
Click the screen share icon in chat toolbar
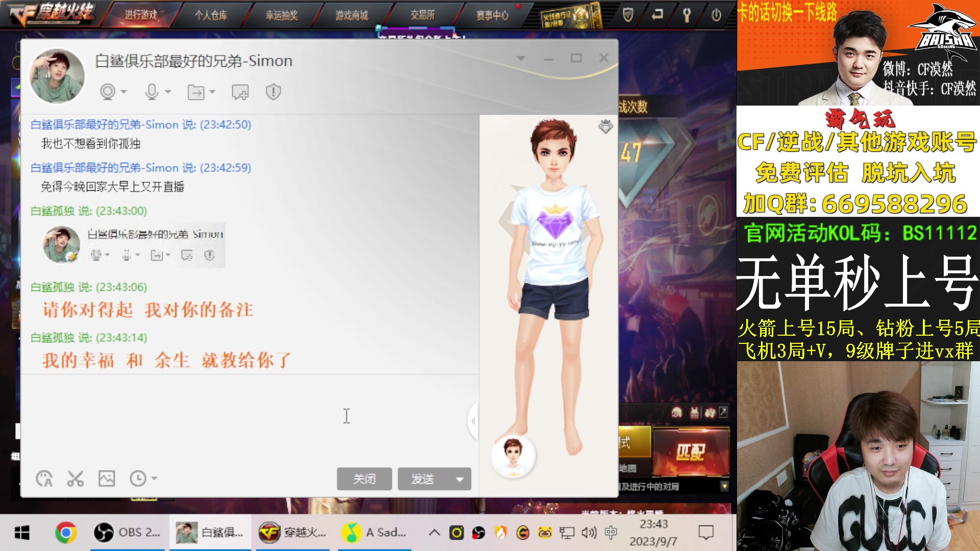pos(240,92)
